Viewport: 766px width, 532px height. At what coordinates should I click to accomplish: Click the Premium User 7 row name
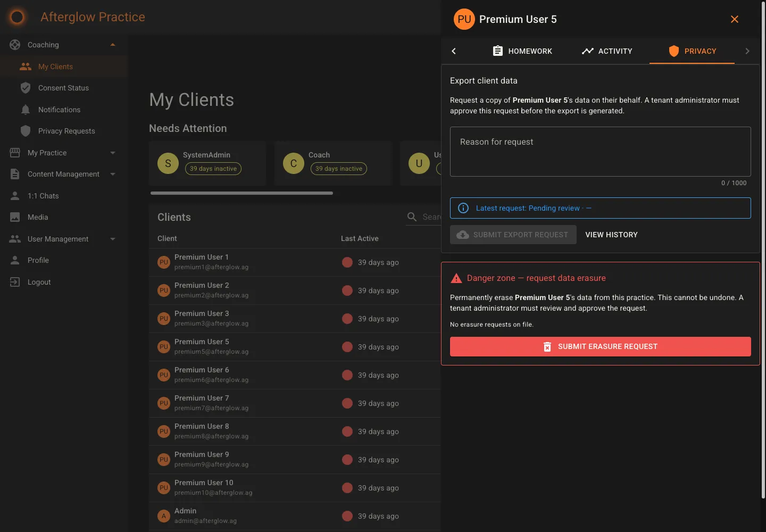202,398
